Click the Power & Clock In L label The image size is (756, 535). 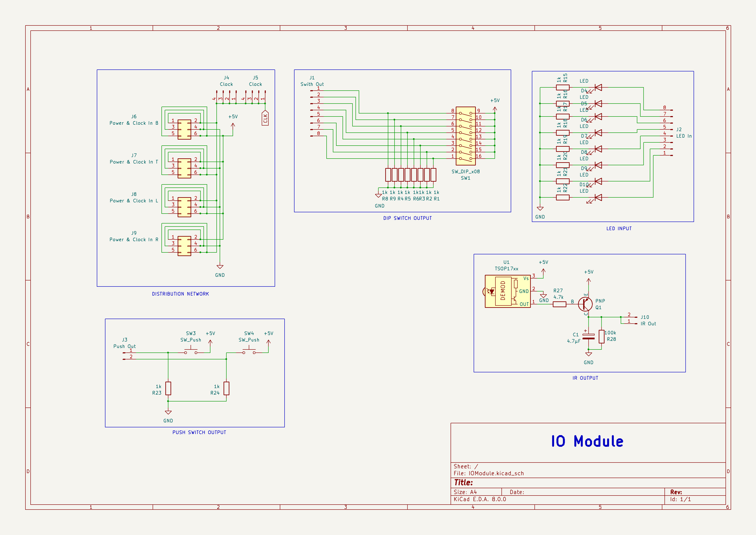pyautogui.click(x=134, y=201)
